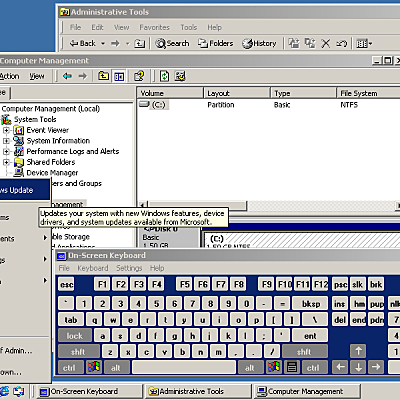
Task: Click Back in Administrative Tools toolbar
Action: (x=82, y=43)
